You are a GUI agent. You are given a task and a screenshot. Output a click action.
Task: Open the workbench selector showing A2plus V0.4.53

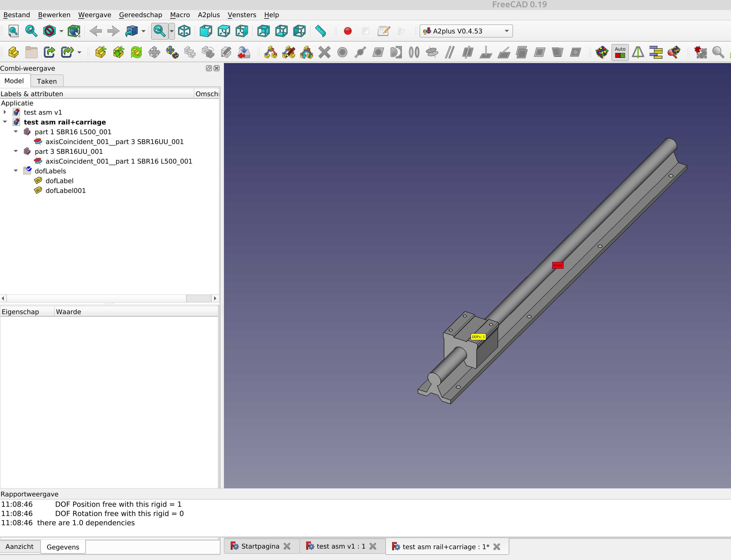pyautogui.click(x=466, y=31)
